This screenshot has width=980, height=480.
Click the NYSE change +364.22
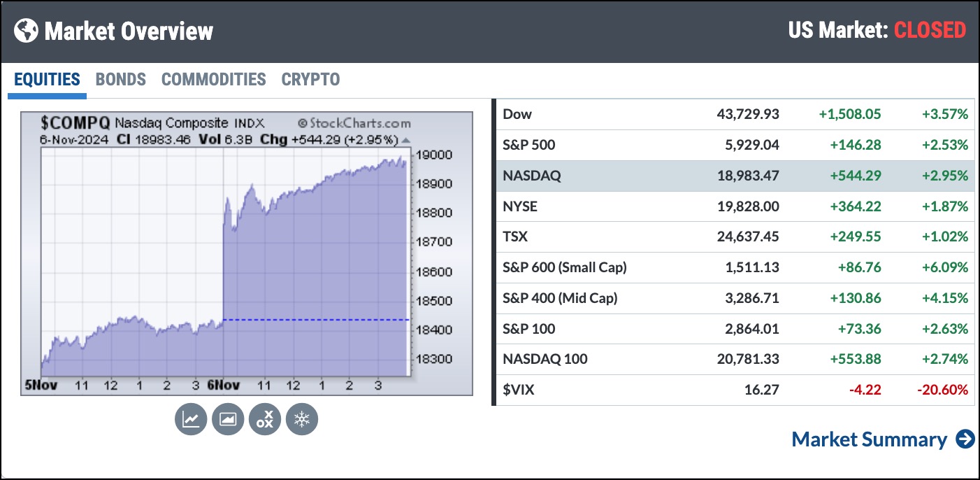856,206
